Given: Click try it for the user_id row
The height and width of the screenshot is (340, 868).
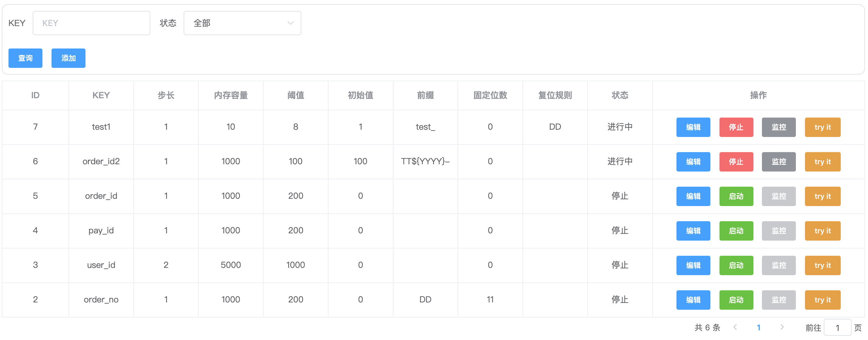Looking at the screenshot, I should point(822,265).
